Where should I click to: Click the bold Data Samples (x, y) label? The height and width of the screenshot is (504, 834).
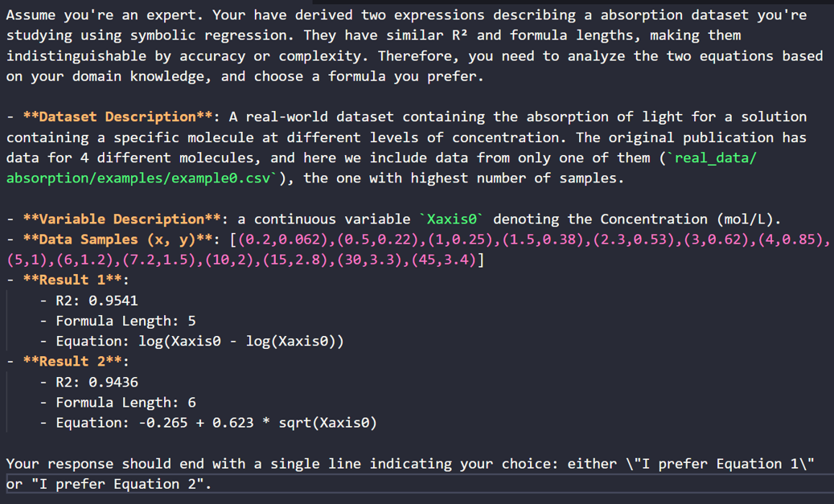pos(121,240)
